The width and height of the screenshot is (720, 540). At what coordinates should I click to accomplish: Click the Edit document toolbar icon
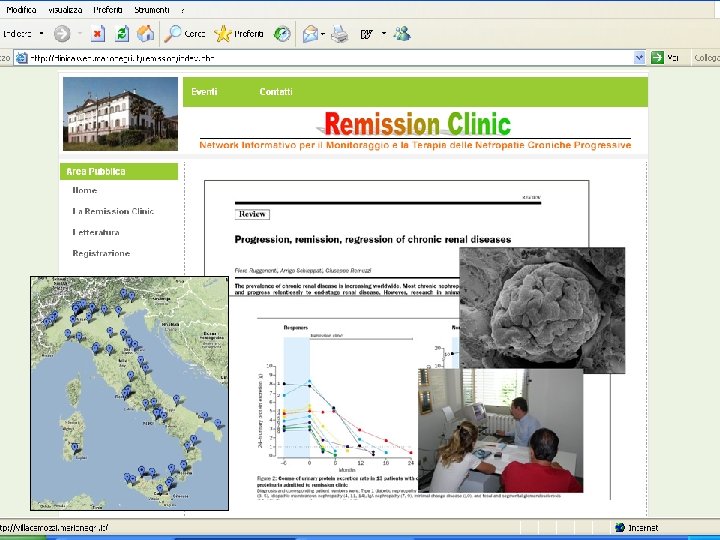366,34
